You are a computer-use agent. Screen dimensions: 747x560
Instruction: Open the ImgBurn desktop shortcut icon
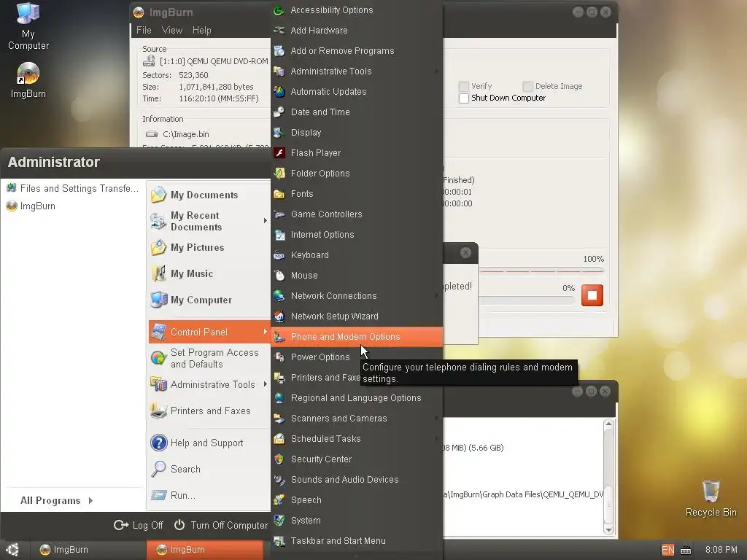coord(28,74)
